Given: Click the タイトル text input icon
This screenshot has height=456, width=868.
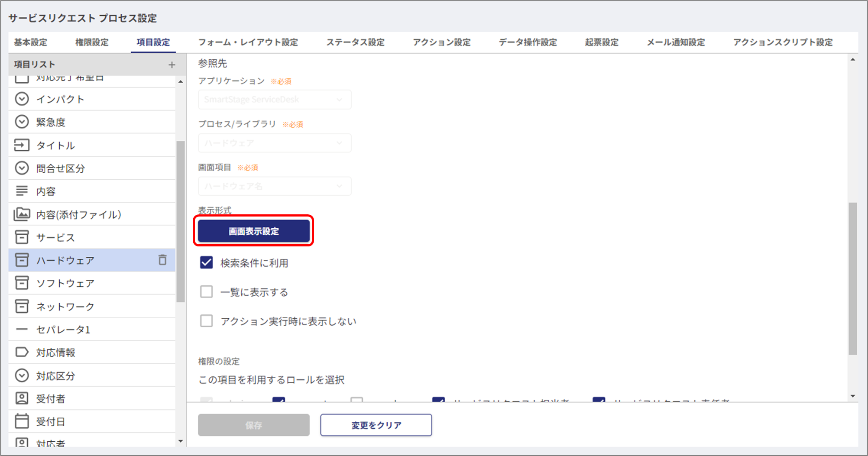Looking at the screenshot, I should click(22, 145).
